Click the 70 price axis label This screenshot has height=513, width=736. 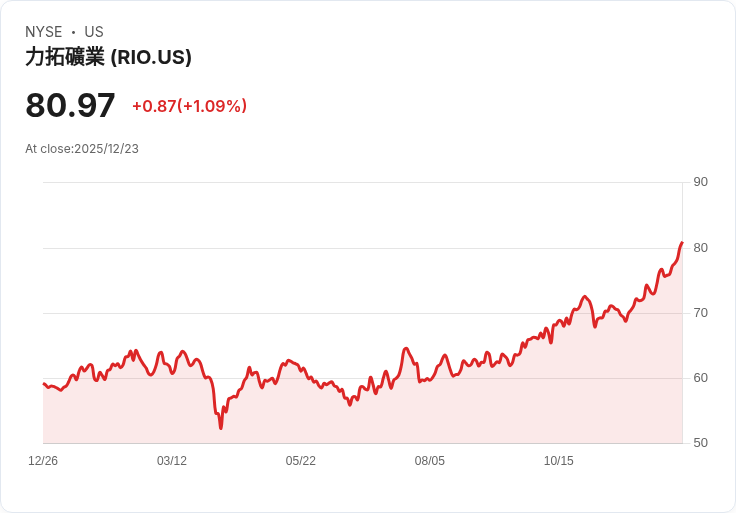[700, 313]
